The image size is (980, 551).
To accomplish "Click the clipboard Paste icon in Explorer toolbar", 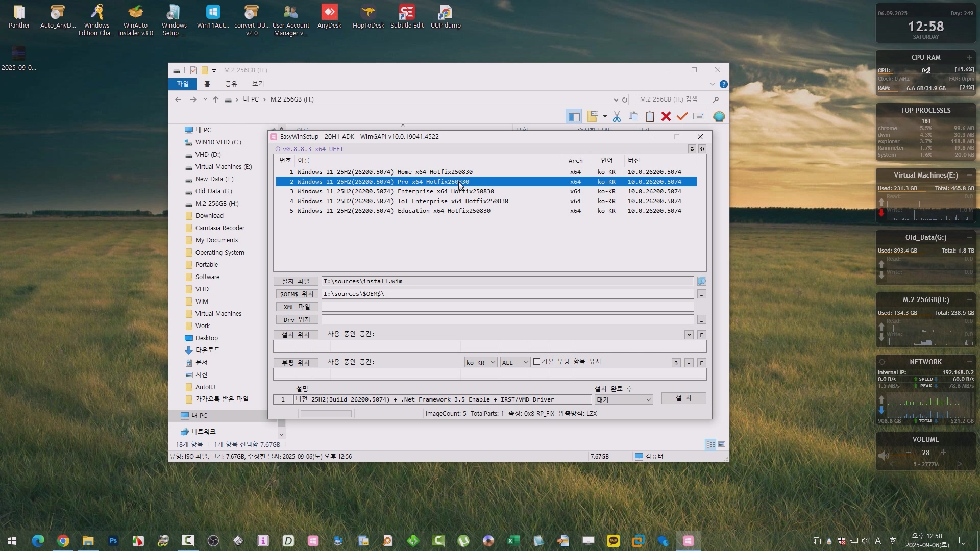I will (x=650, y=117).
